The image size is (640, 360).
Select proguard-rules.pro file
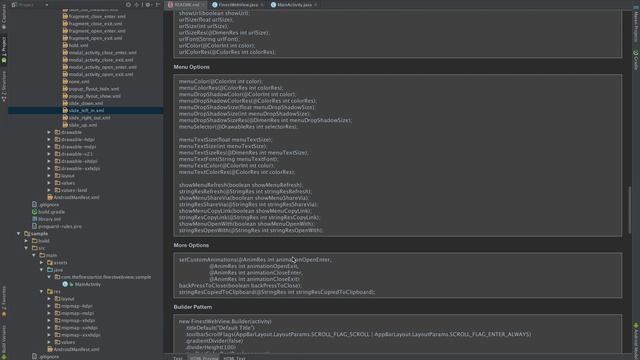(57, 226)
